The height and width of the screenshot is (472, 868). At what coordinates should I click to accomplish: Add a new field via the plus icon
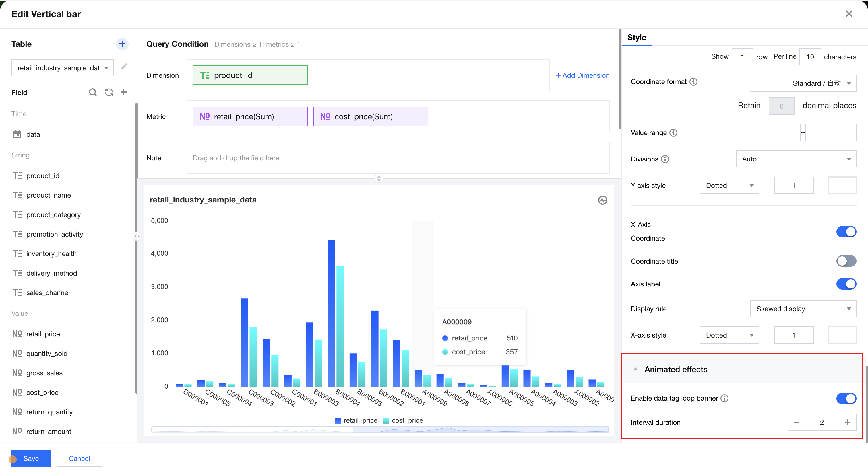[124, 92]
